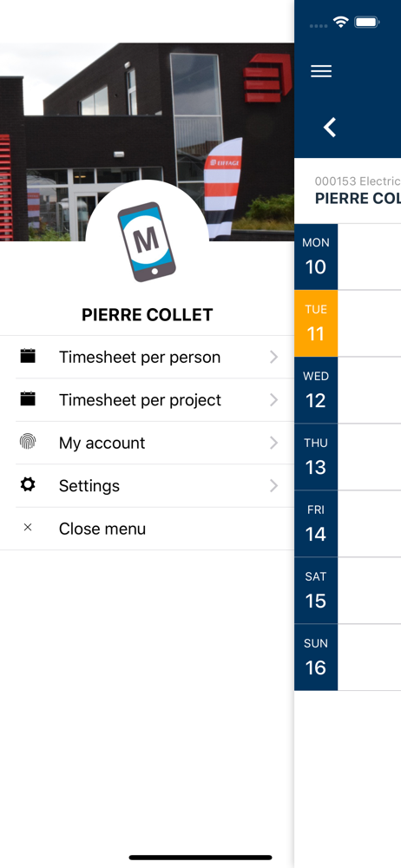Image resolution: width=401 pixels, height=868 pixels.
Task: Expand My account chevron arrow
Action: (x=273, y=443)
